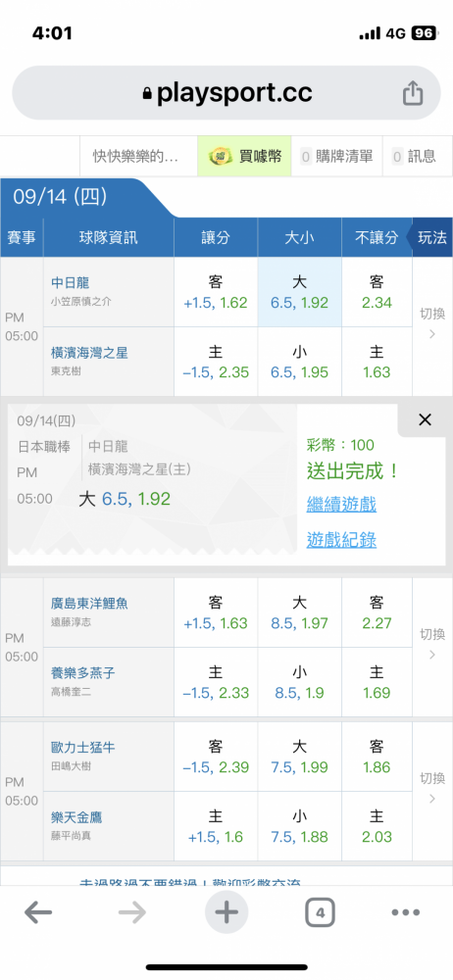Open the 玩法 tab

pyautogui.click(x=431, y=237)
